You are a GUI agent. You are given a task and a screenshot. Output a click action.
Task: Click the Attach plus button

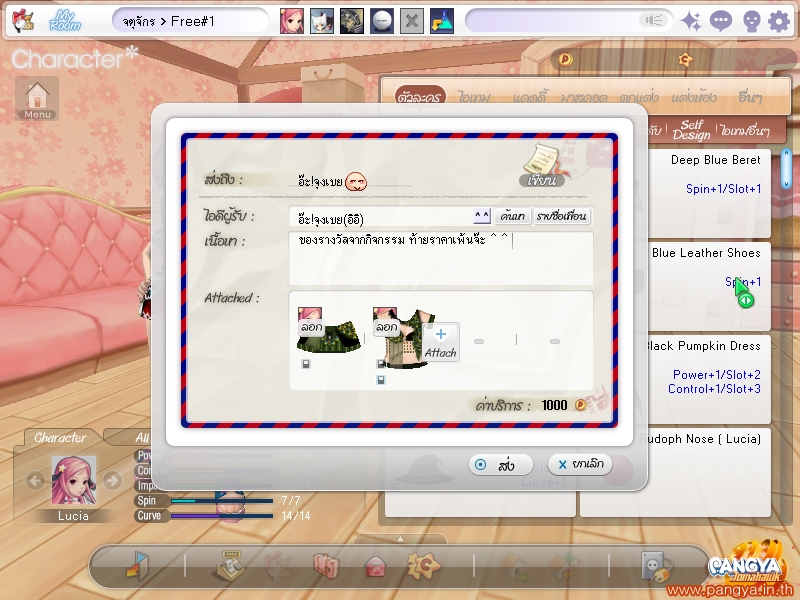pos(440,342)
